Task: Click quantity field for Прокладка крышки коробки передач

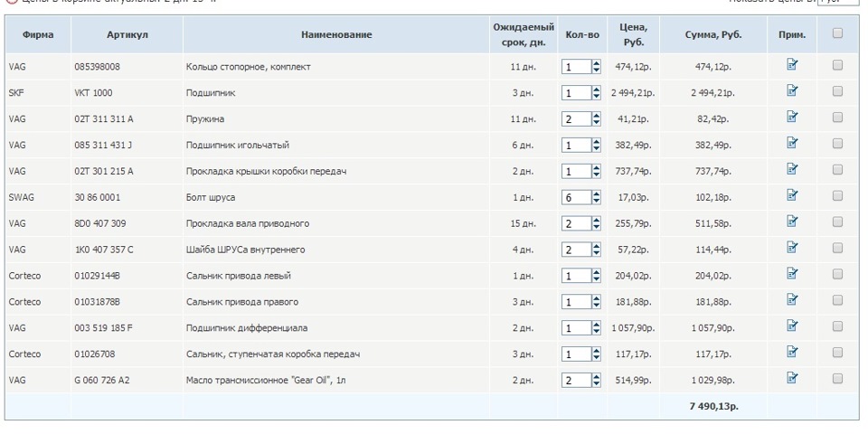Action: (x=575, y=171)
